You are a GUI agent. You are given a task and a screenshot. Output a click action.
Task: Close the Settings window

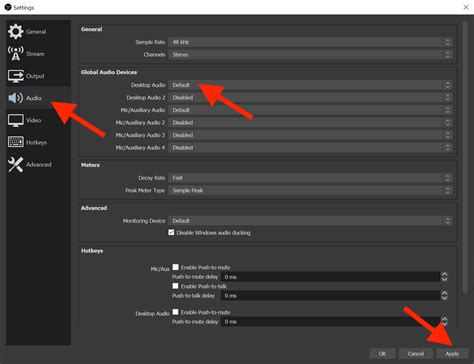coord(466,7)
